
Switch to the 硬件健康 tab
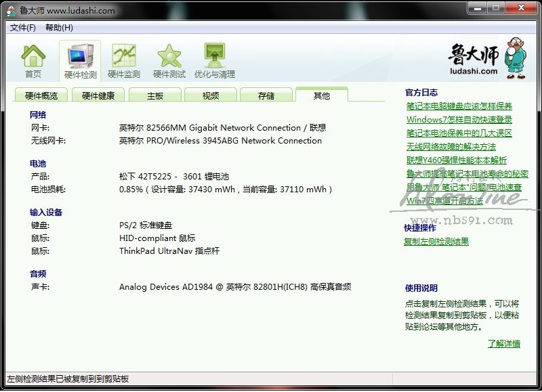pyautogui.click(x=98, y=95)
